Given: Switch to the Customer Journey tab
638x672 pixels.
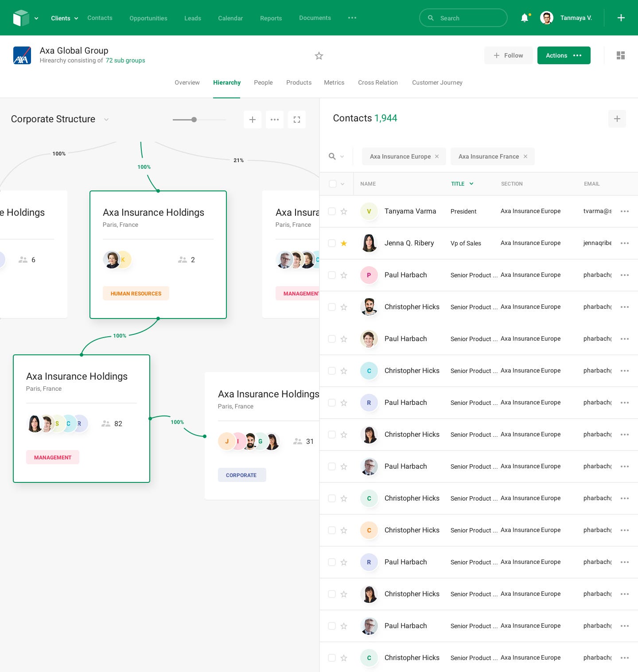Looking at the screenshot, I should [437, 82].
